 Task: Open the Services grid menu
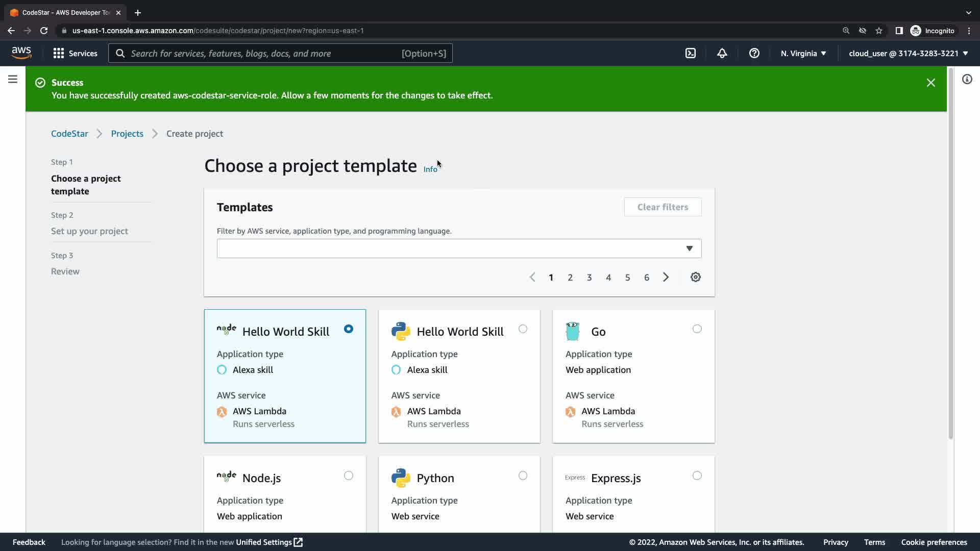click(75, 53)
